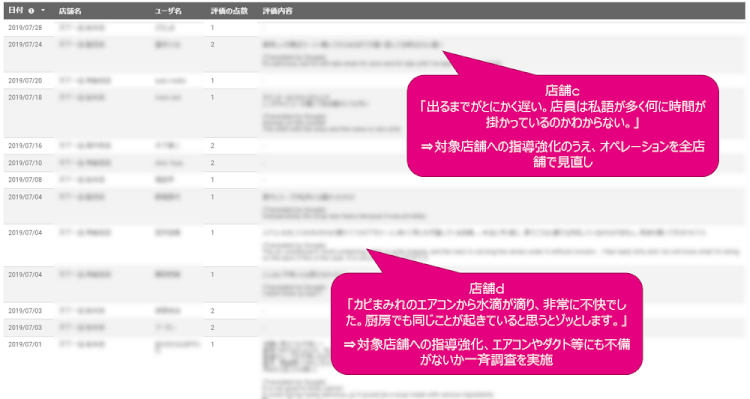Select the date cell 2019/07/01

(x=25, y=344)
